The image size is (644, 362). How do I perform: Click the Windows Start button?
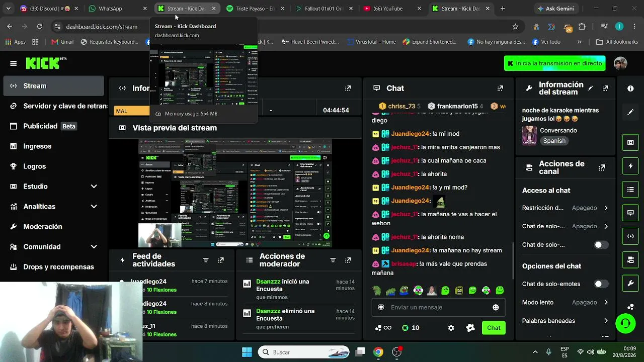[x=247, y=352]
